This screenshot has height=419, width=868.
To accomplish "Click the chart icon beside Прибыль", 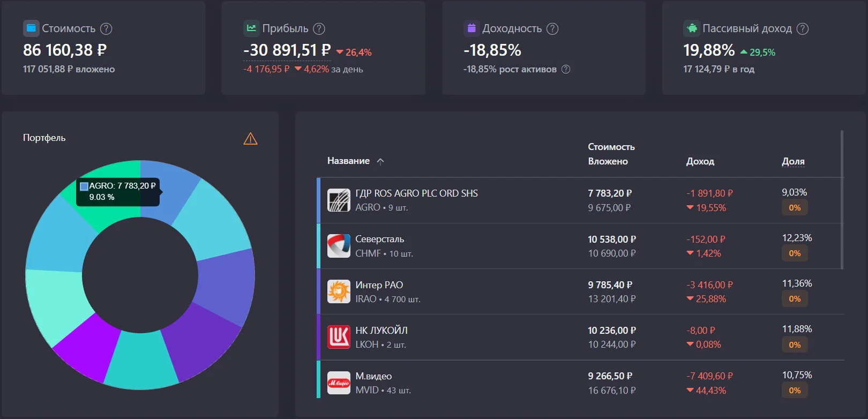I will [251, 28].
